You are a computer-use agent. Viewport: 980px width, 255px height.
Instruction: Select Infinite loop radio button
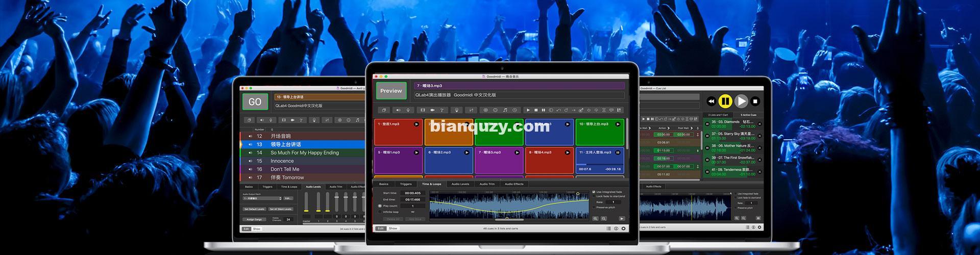(x=380, y=212)
